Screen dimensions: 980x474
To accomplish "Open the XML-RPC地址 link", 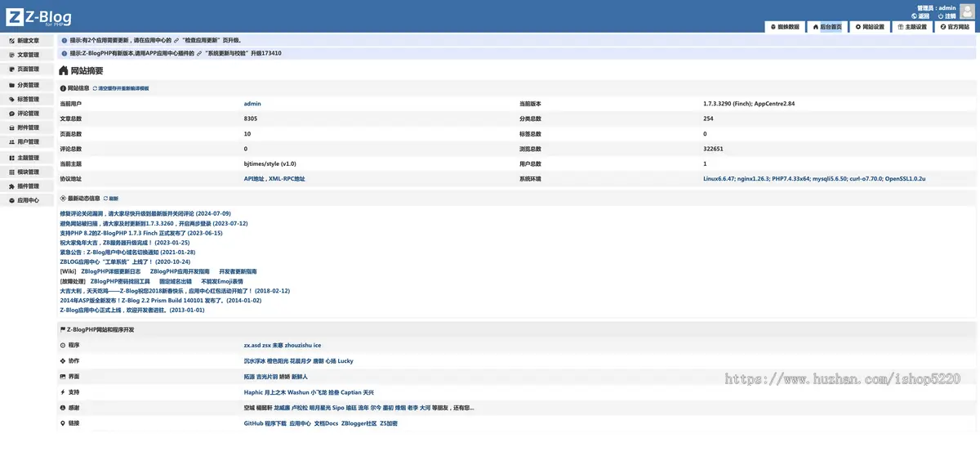I will tap(287, 178).
